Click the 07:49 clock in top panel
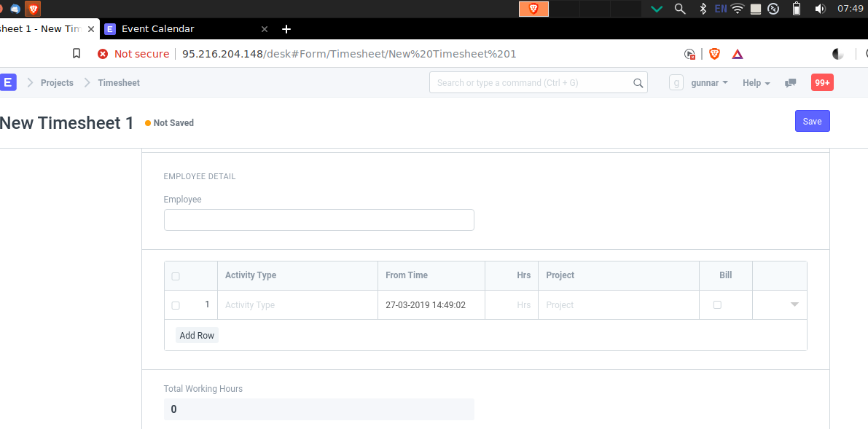The image size is (868, 429). [x=851, y=8]
